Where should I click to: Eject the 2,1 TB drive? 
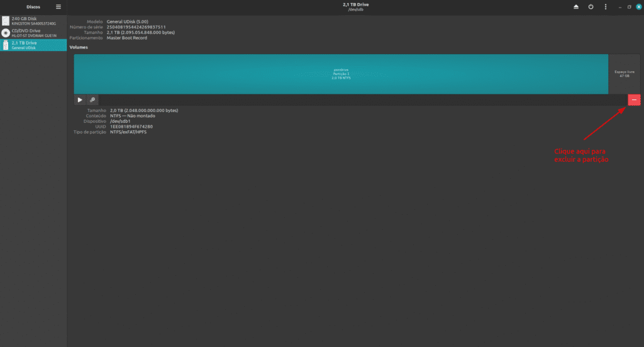pyautogui.click(x=575, y=7)
